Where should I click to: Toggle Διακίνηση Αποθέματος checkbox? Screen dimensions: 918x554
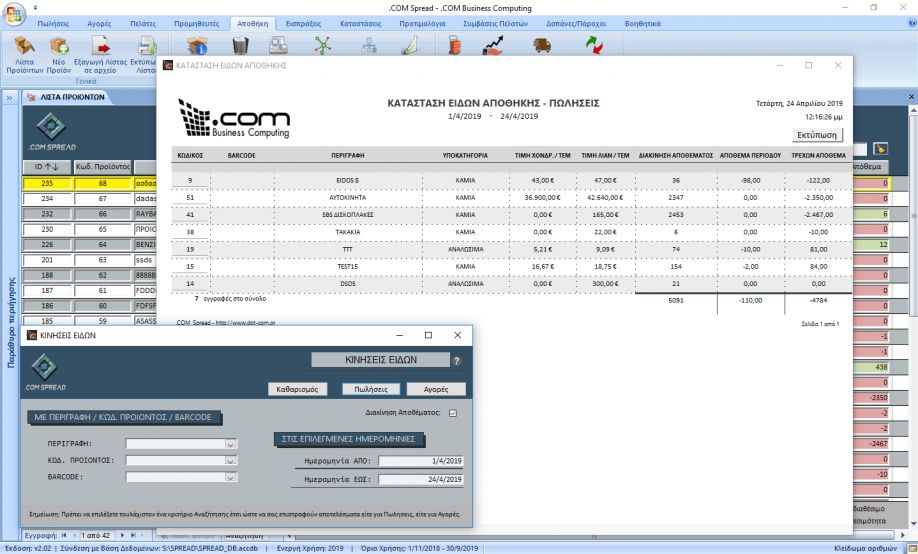pyautogui.click(x=453, y=413)
